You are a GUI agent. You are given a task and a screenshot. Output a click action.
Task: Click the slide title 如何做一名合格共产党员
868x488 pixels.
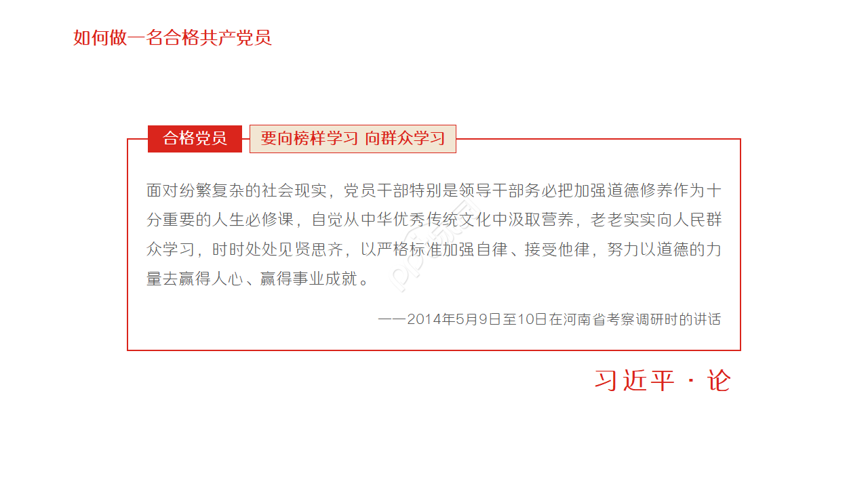(x=172, y=38)
